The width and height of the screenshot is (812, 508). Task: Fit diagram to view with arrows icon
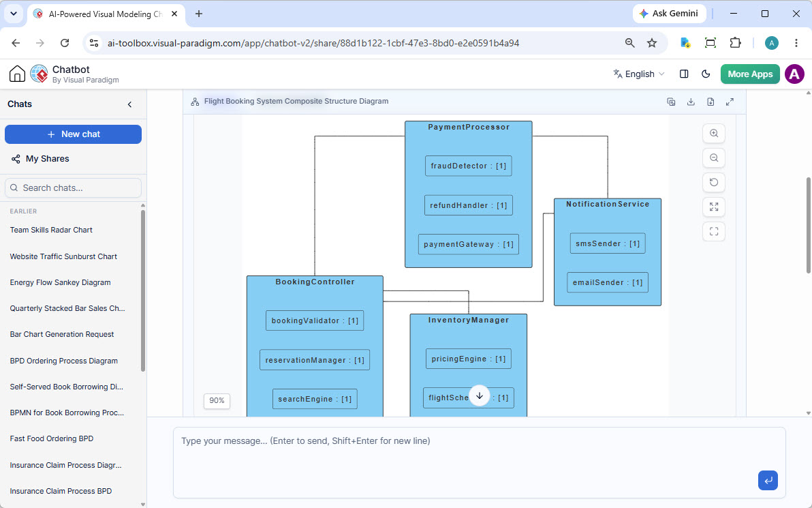714,207
